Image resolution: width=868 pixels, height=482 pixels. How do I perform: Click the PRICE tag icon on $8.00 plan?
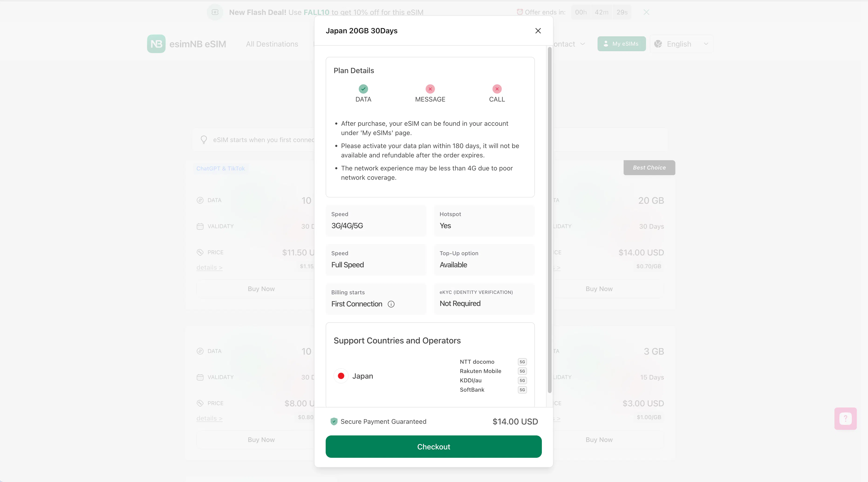tap(200, 403)
